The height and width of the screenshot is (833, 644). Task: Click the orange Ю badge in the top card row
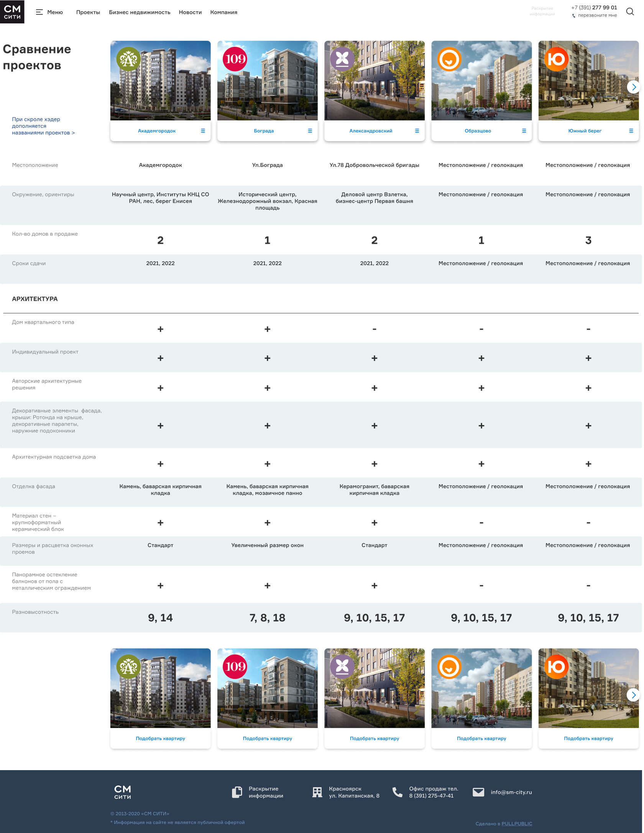coord(556,59)
